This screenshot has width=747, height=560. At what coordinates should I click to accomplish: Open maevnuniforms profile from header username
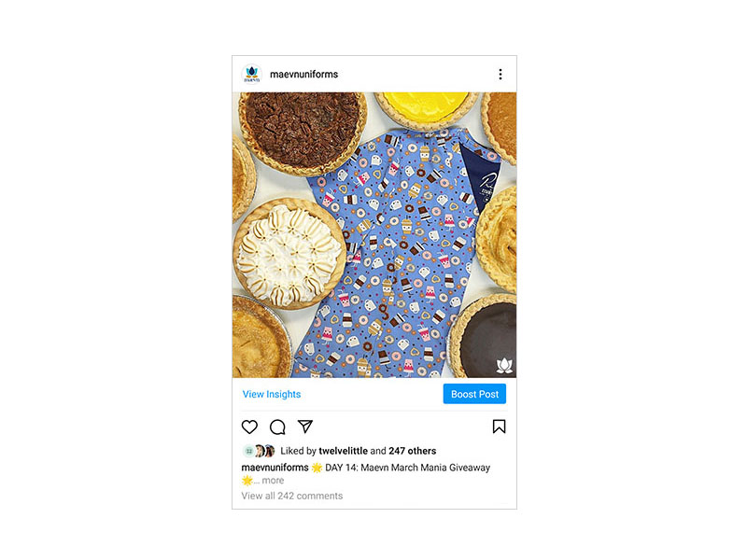(304, 75)
